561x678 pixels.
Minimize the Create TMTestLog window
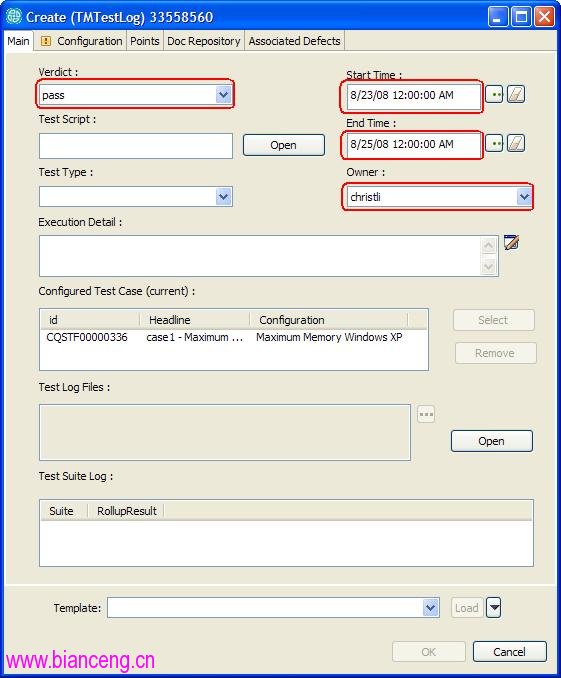pos(498,17)
